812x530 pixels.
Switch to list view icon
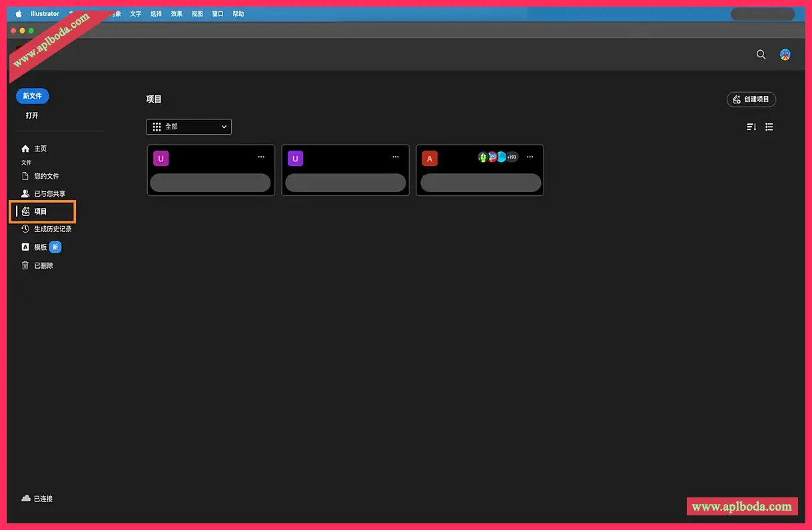tap(769, 127)
